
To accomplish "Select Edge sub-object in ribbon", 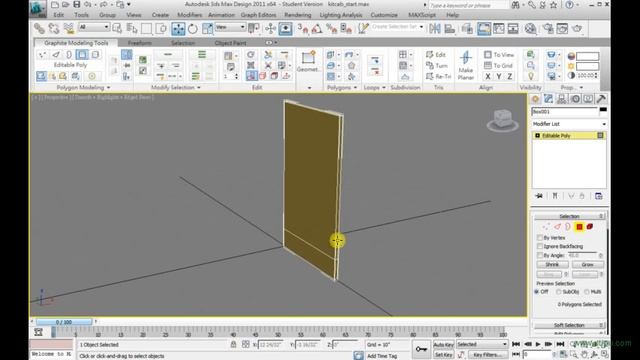I will pos(56,55).
